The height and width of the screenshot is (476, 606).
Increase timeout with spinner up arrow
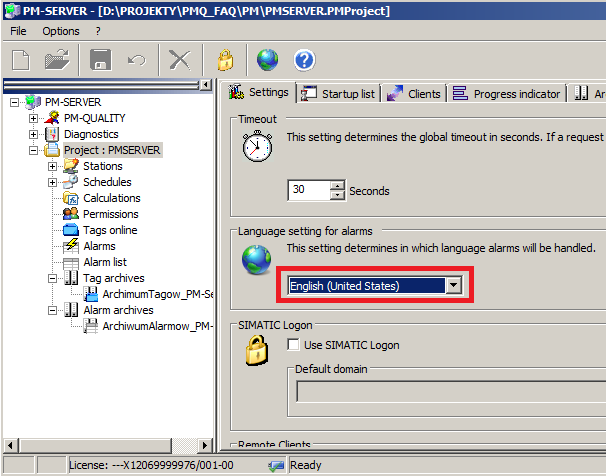pos(337,185)
